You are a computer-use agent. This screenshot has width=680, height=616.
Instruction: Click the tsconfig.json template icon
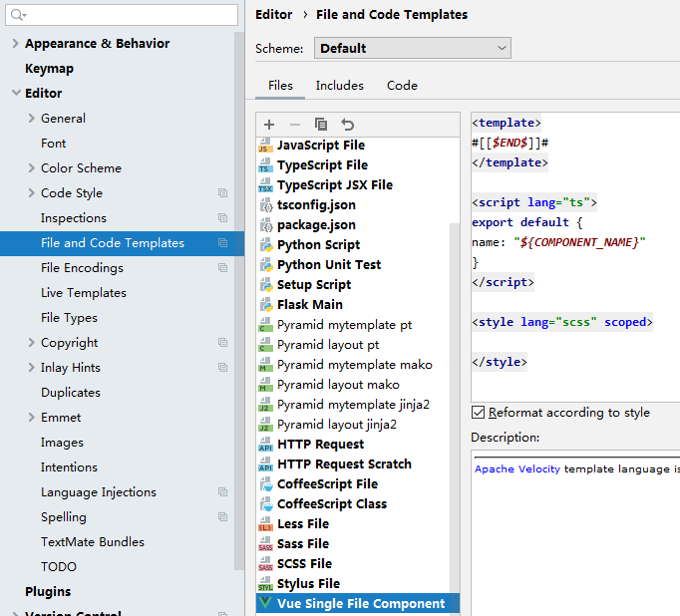266,205
